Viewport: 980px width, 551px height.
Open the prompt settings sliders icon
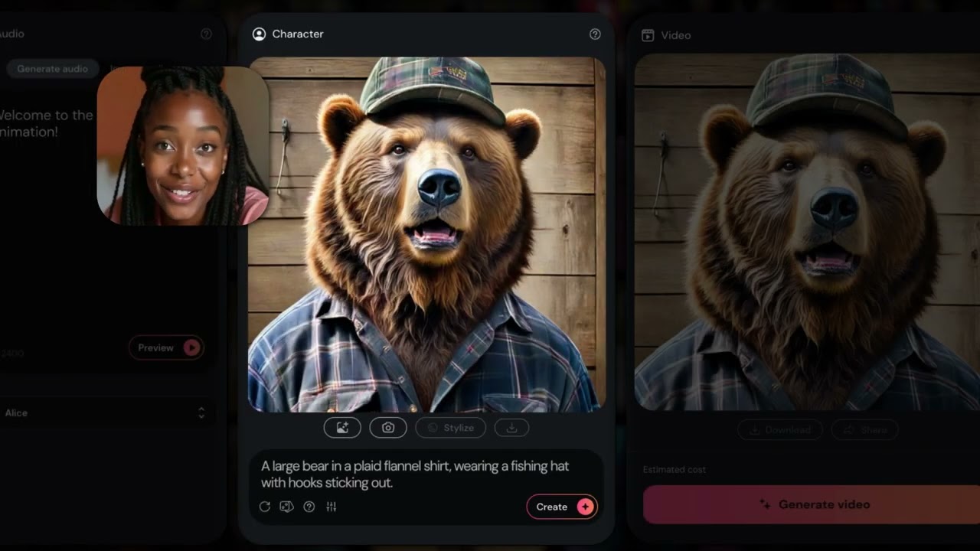click(x=332, y=507)
